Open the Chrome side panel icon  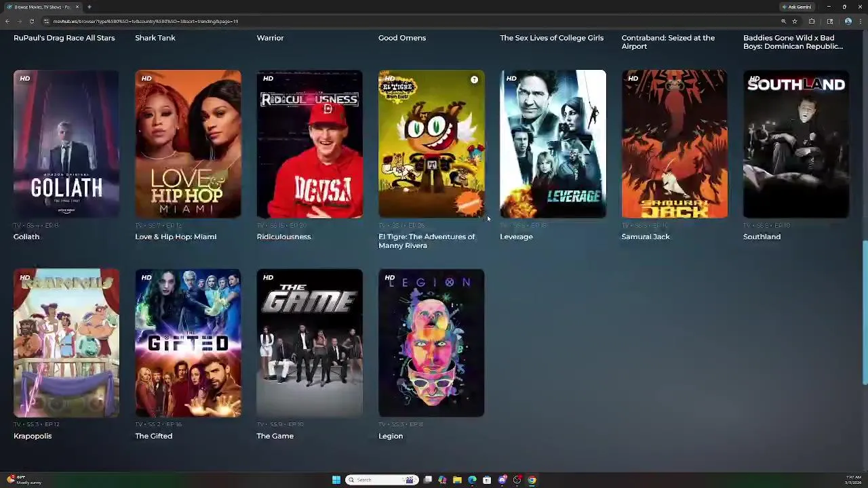pyautogui.click(x=829, y=21)
